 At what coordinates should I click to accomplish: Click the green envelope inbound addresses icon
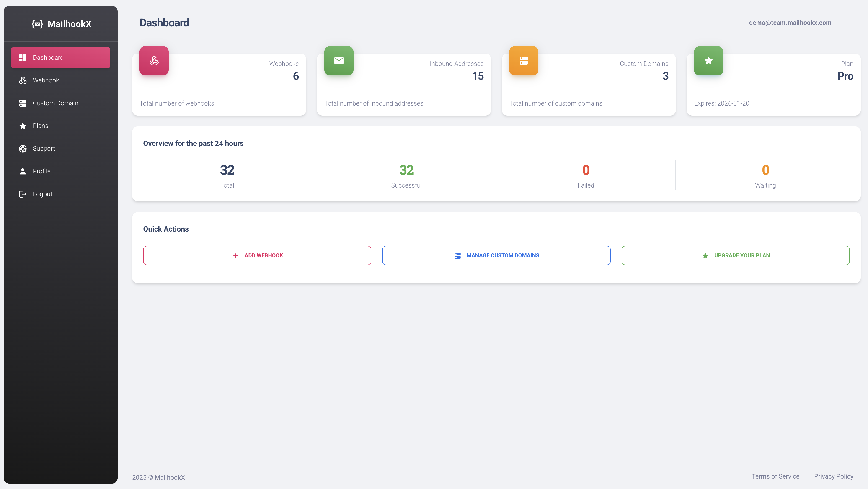click(x=339, y=61)
